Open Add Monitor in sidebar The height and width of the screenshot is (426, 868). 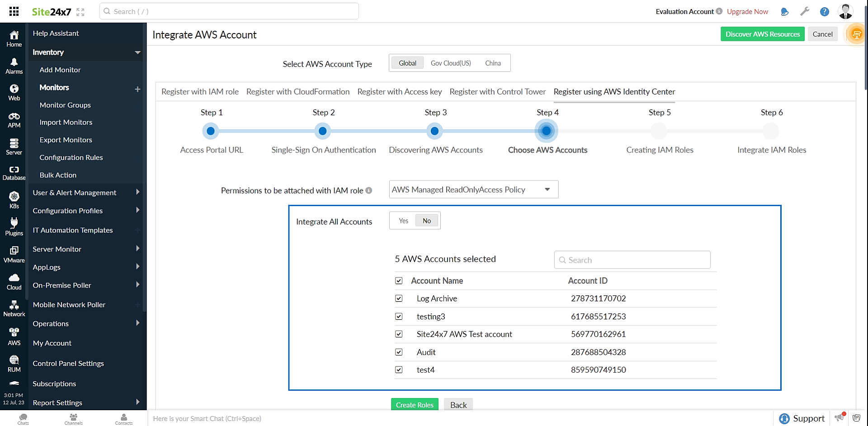60,70
